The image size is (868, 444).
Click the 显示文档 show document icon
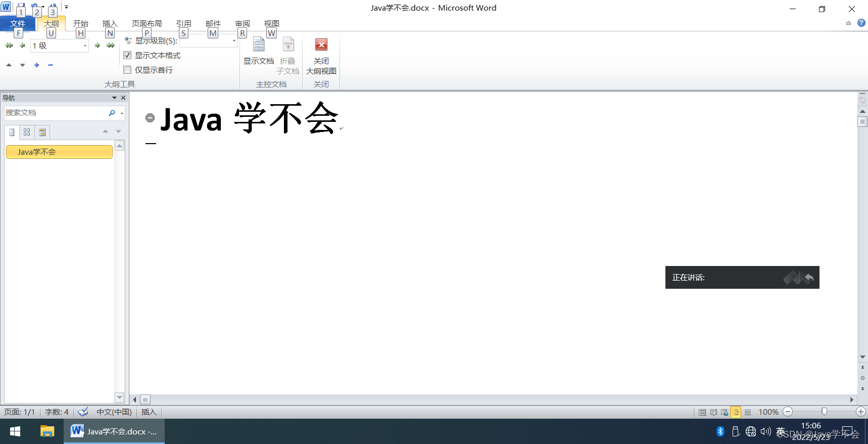pyautogui.click(x=259, y=45)
